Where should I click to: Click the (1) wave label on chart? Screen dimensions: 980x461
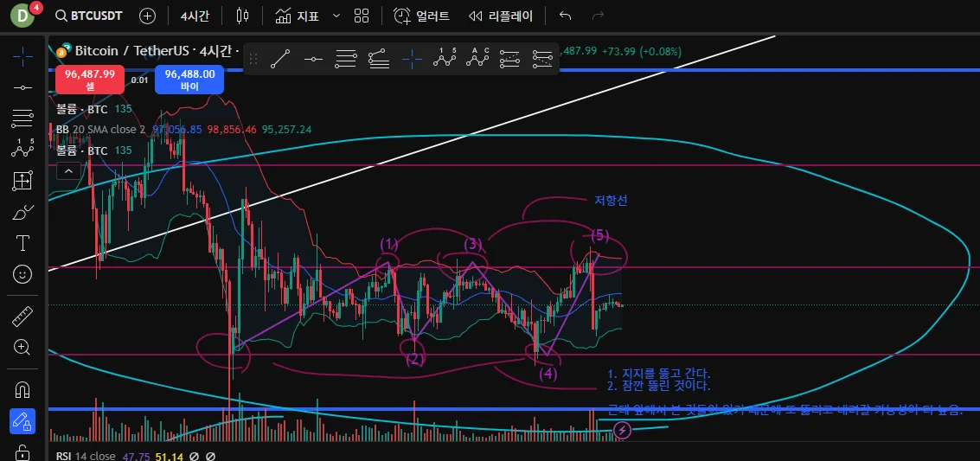(389, 244)
